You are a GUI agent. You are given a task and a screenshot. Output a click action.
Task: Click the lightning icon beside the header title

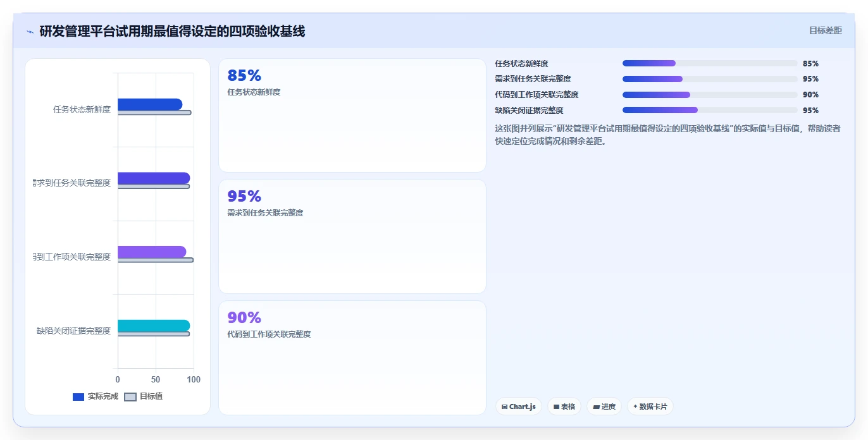tap(30, 32)
